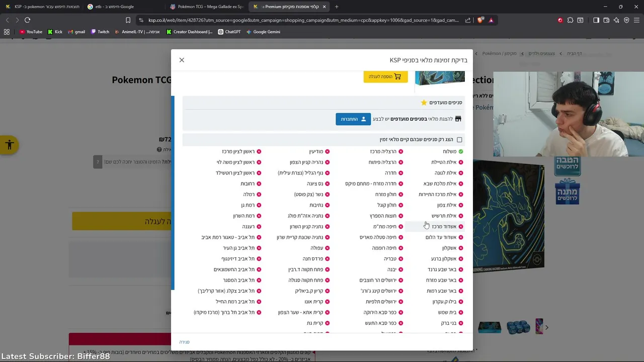Select branch חיפה רוממה
This screenshot has height=362, width=644.
(384, 248)
